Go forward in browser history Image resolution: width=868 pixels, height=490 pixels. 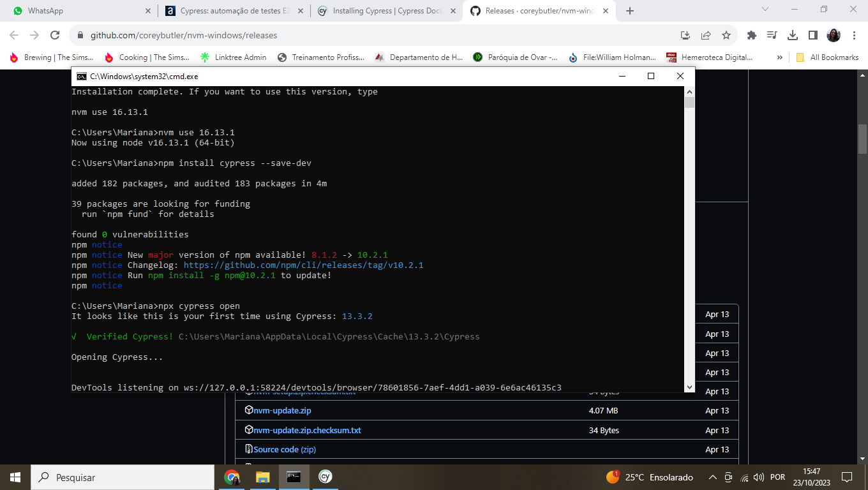pos(34,35)
